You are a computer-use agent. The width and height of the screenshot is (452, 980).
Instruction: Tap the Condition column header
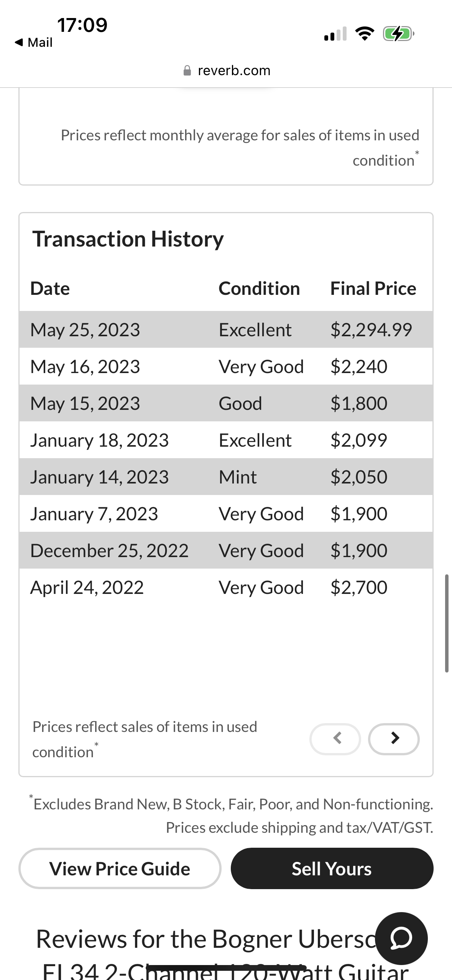tap(259, 288)
